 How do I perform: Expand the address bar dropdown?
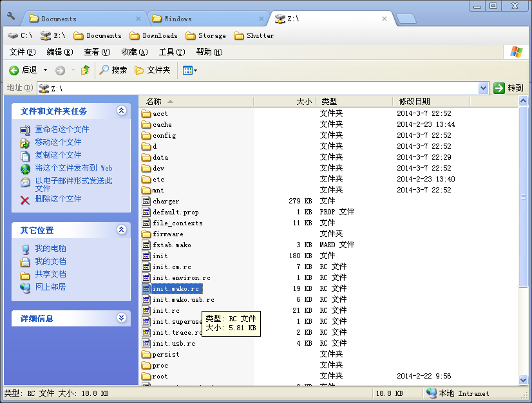pyautogui.click(x=484, y=89)
